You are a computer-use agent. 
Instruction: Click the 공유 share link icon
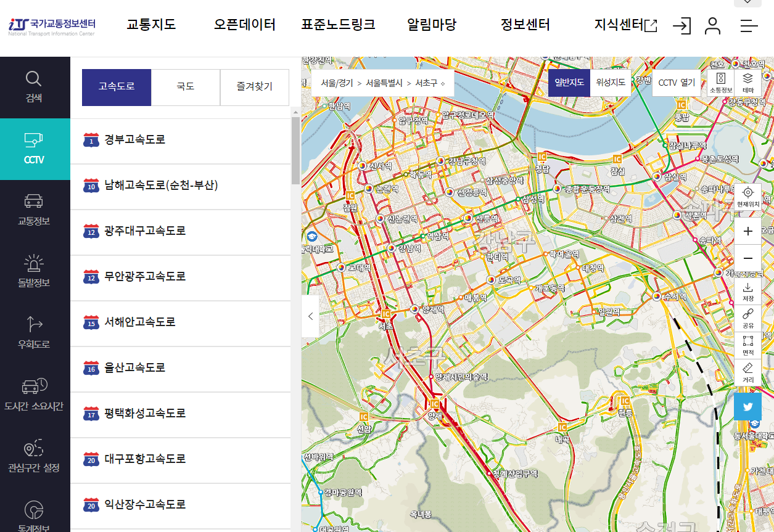pos(747,318)
